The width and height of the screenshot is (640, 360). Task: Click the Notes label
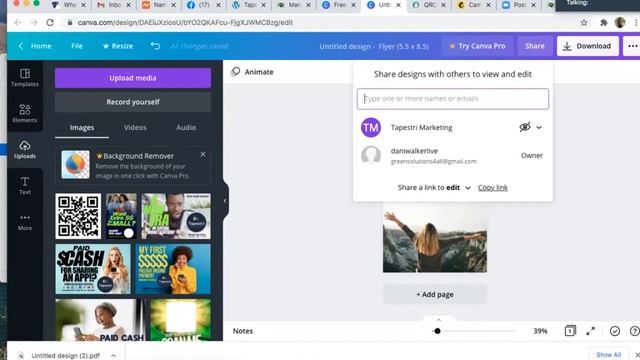pos(243,331)
